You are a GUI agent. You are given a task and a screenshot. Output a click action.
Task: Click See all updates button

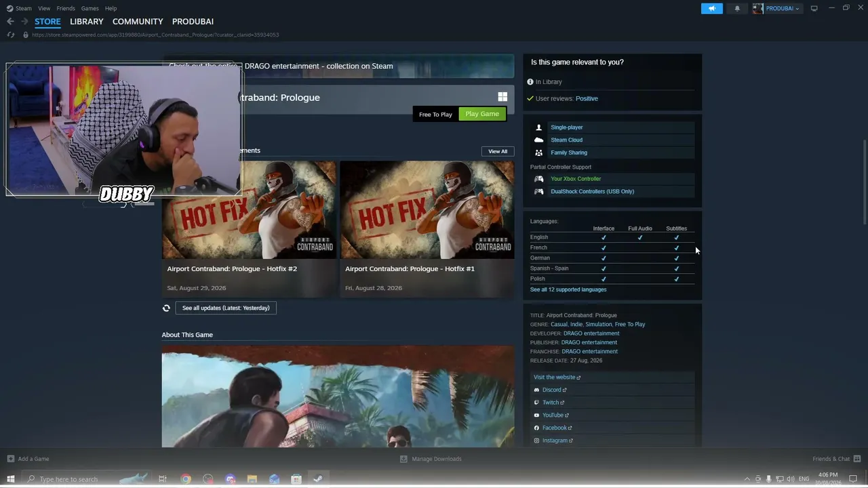coord(226,308)
